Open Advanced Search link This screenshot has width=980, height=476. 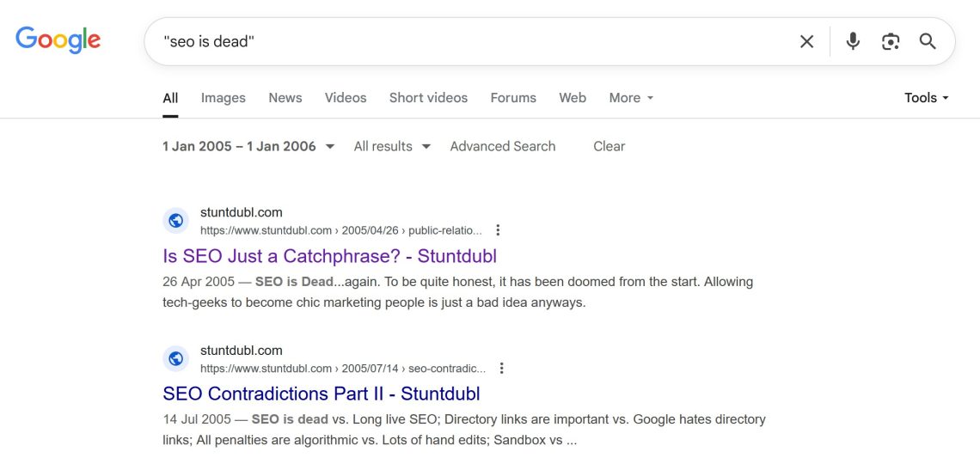point(503,146)
